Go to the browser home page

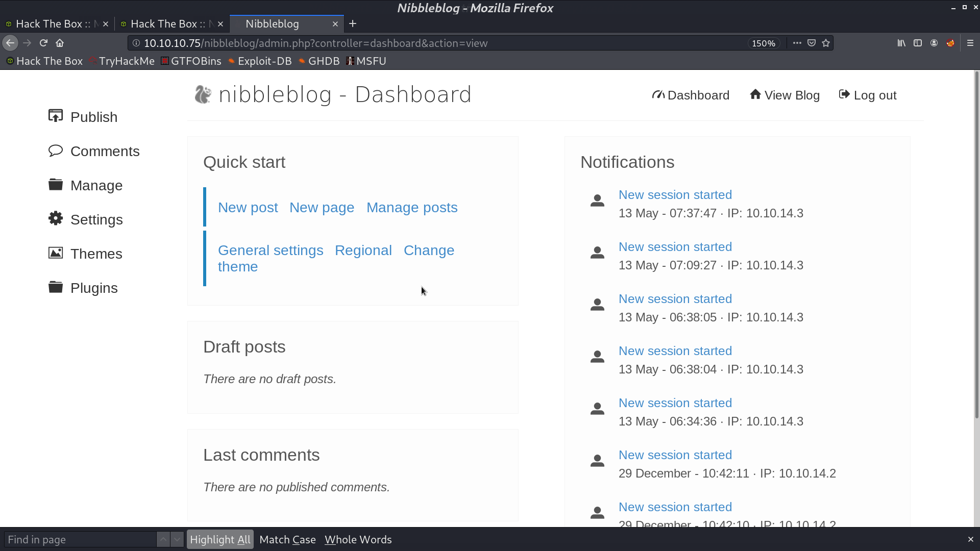[60, 43]
